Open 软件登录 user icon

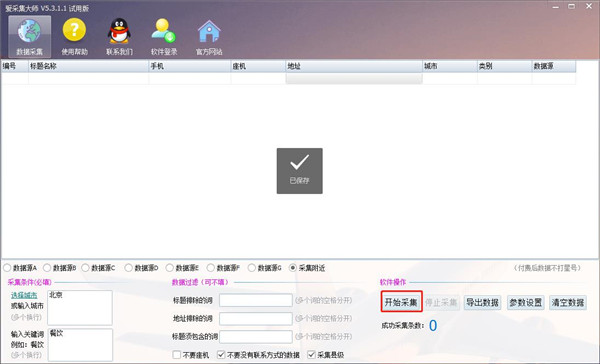click(x=164, y=37)
